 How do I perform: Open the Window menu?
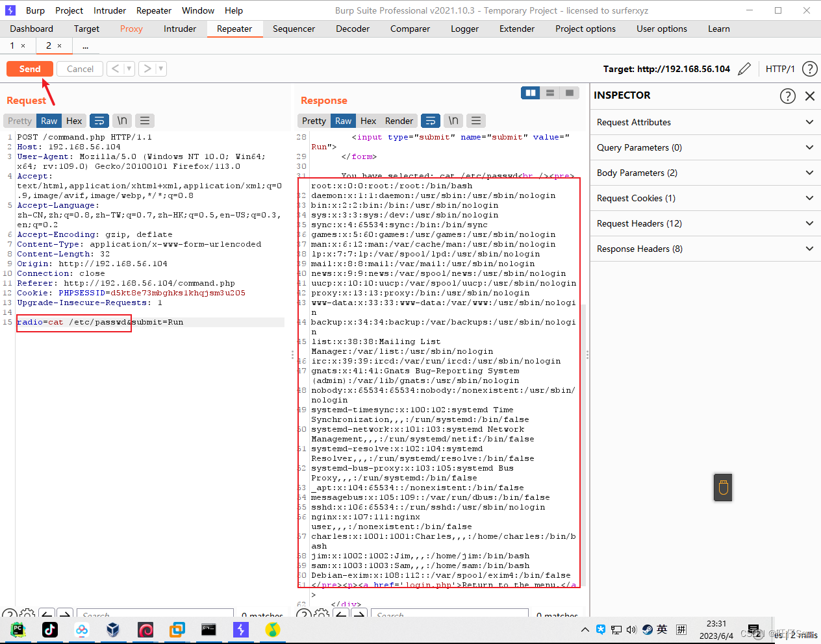198,10
